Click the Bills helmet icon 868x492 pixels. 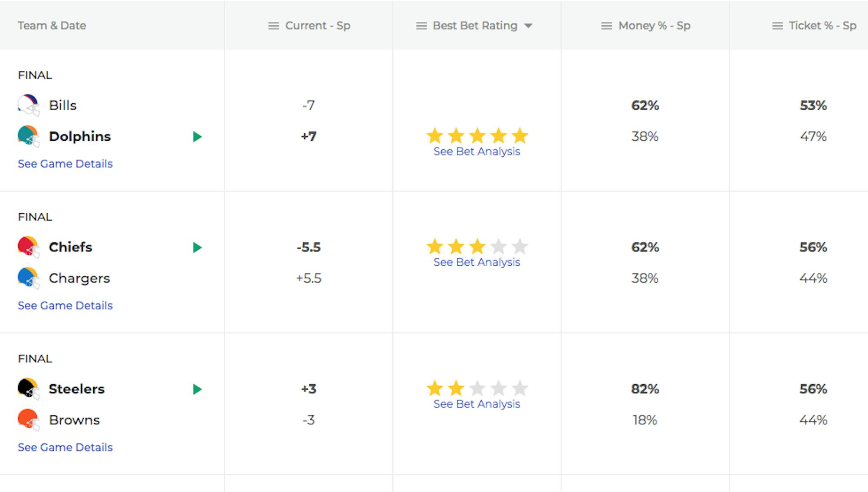(x=29, y=105)
